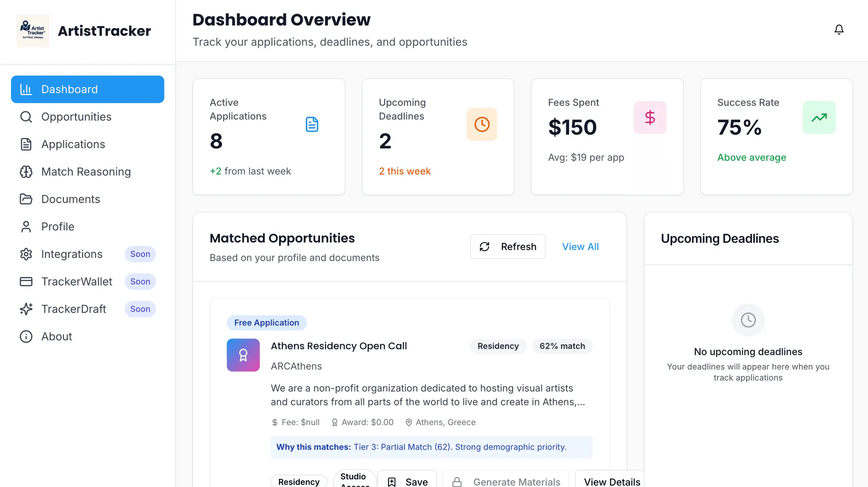Click the Dashboard bar chart icon
868x487 pixels.
[x=26, y=89]
